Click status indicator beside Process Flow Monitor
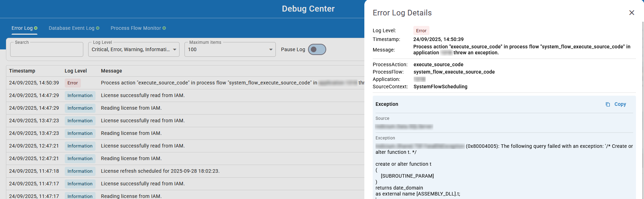Viewport: 644px width, 199px height. [164, 28]
